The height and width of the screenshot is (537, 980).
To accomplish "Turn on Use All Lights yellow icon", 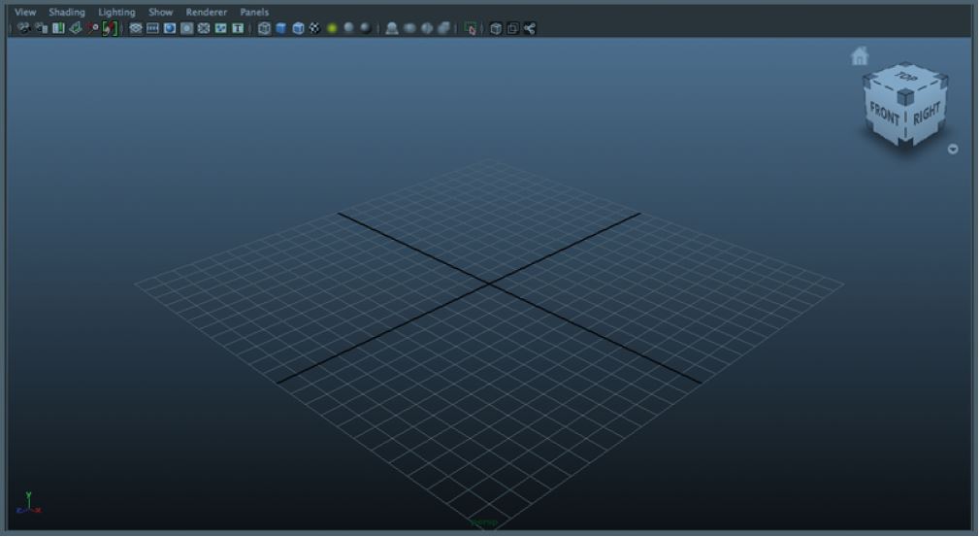I will (331, 28).
